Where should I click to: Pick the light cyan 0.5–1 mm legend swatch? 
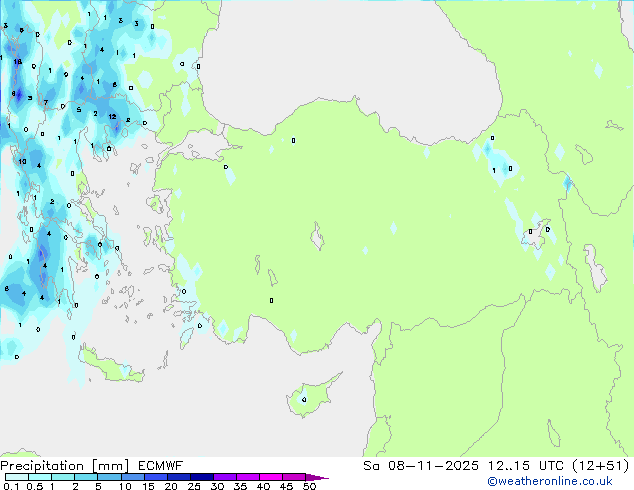click(40, 478)
